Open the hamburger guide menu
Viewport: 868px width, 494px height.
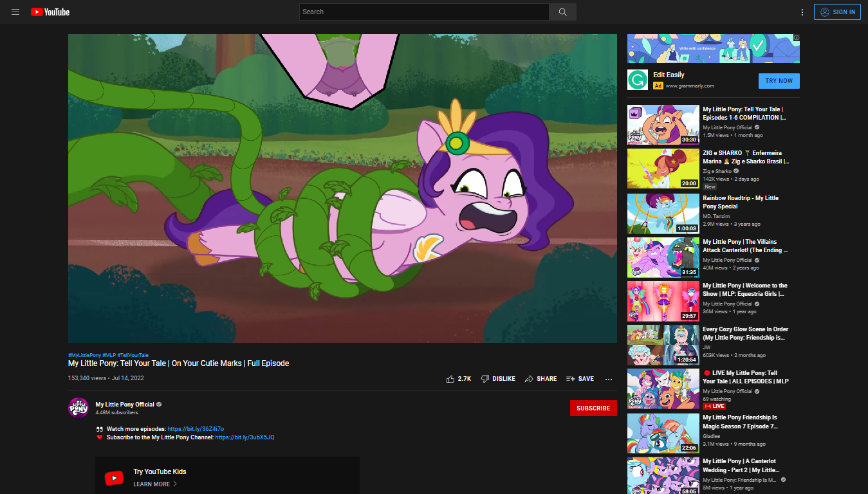click(x=15, y=12)
